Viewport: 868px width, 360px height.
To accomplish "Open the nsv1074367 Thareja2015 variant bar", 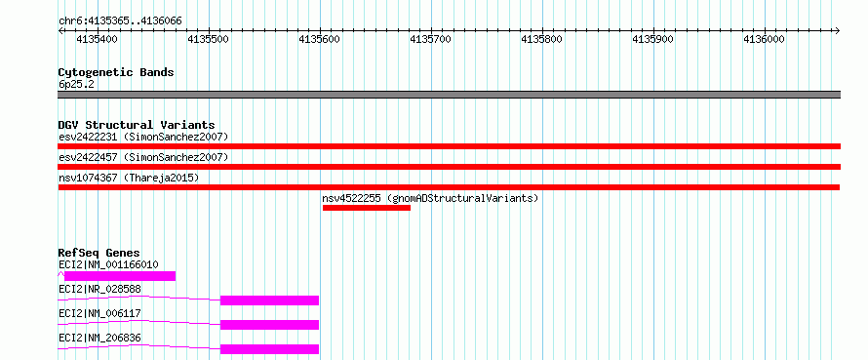I will (449, 187).
